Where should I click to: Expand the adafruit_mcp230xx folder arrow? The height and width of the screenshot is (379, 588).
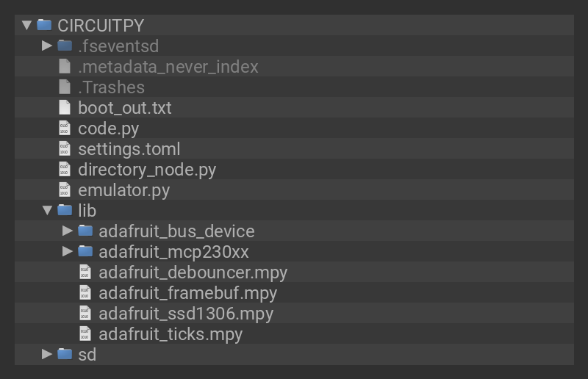(68, 251)
